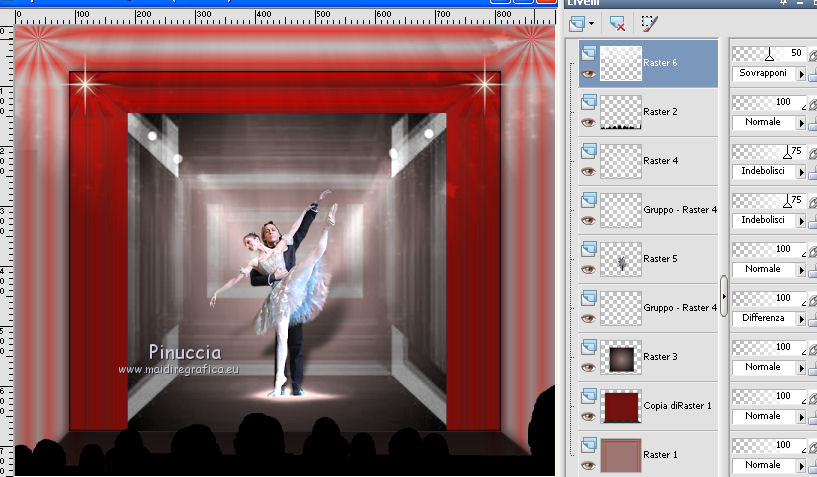Toggle visibility of Copia diRaster 1

click(x=588, y=417)
